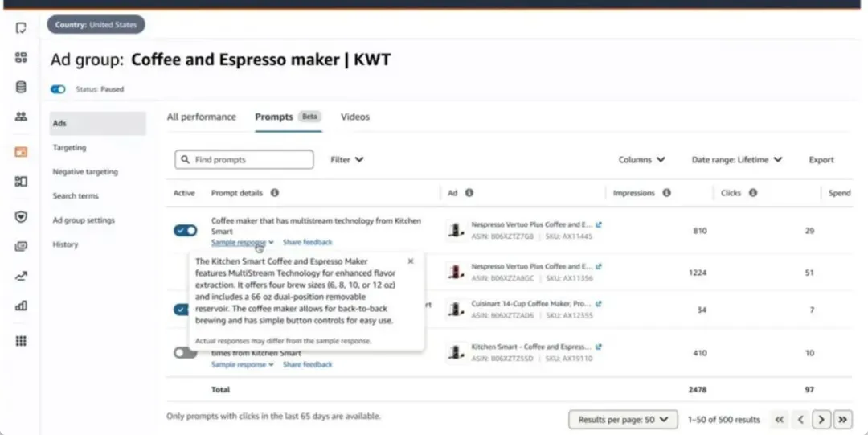Select the shield icon in sidebar
Image resolution: width=868 pixels, height=435 pixels.
21,216
